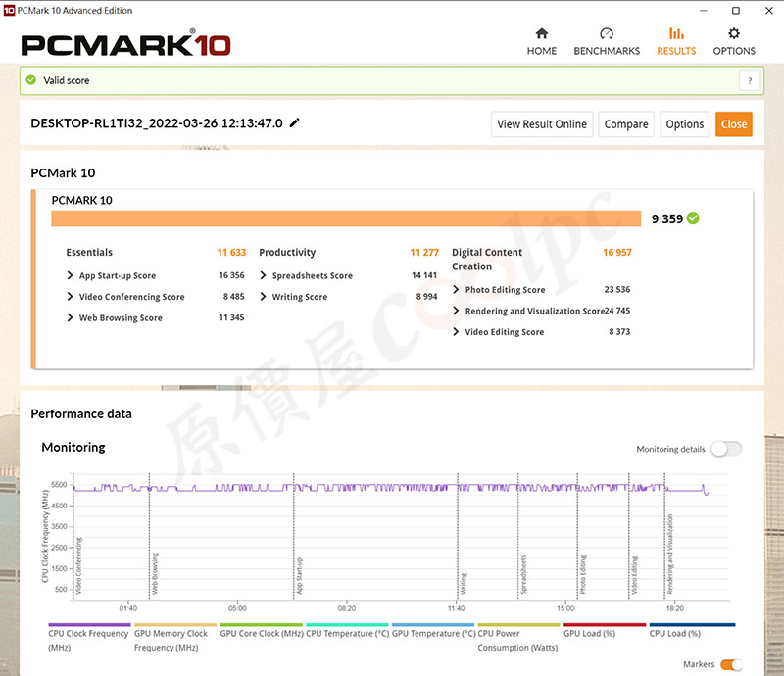
Task: Click the Digital Content Creation score 16 957
Action: 617,252
